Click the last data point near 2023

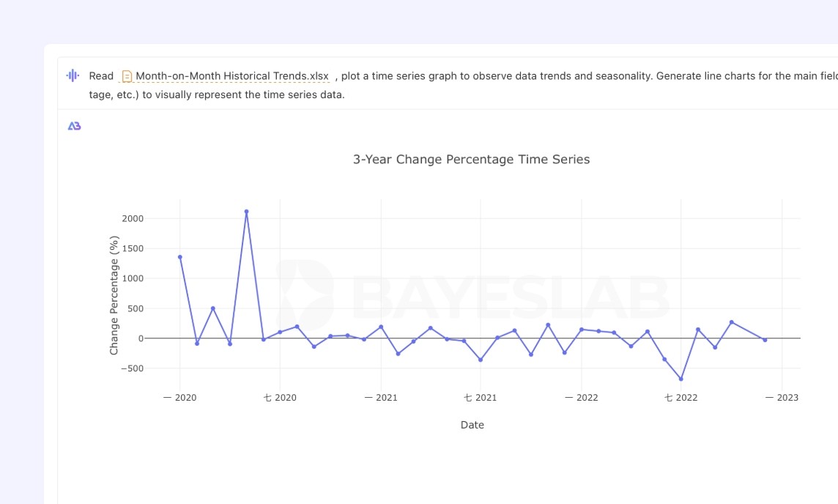tap(765, 340)
